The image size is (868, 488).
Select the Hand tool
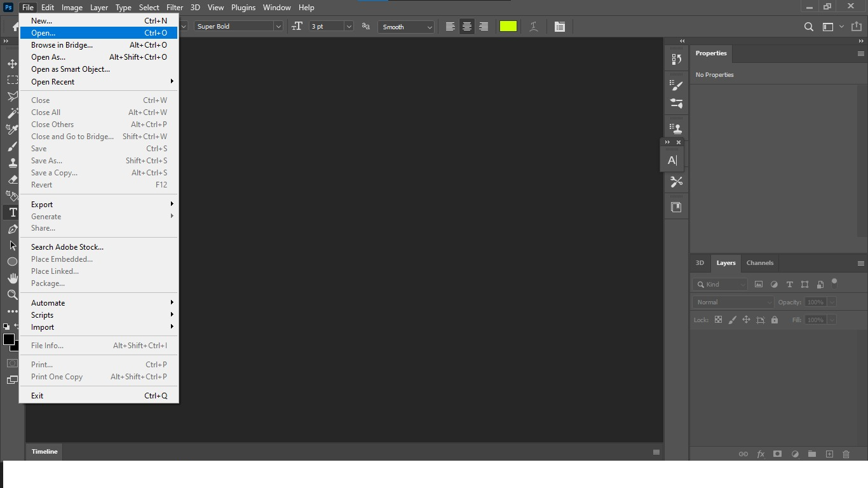[x=11, y=278]
